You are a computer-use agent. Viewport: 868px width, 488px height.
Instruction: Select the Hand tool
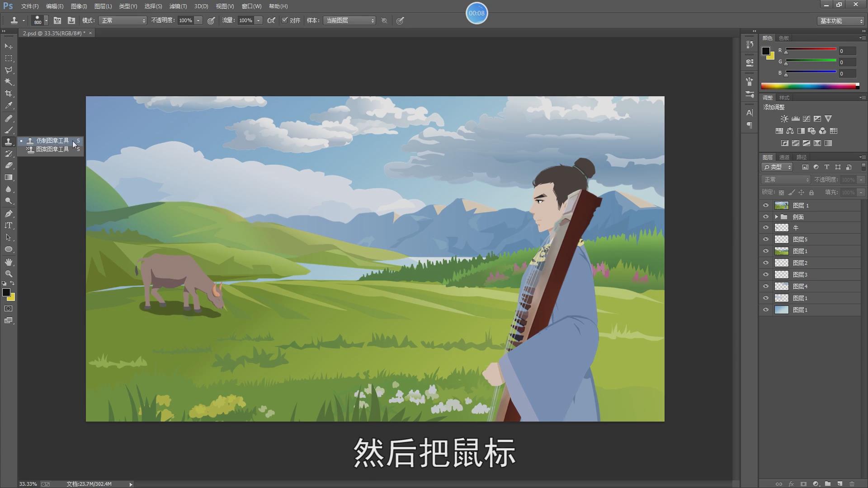click(9, 262)
